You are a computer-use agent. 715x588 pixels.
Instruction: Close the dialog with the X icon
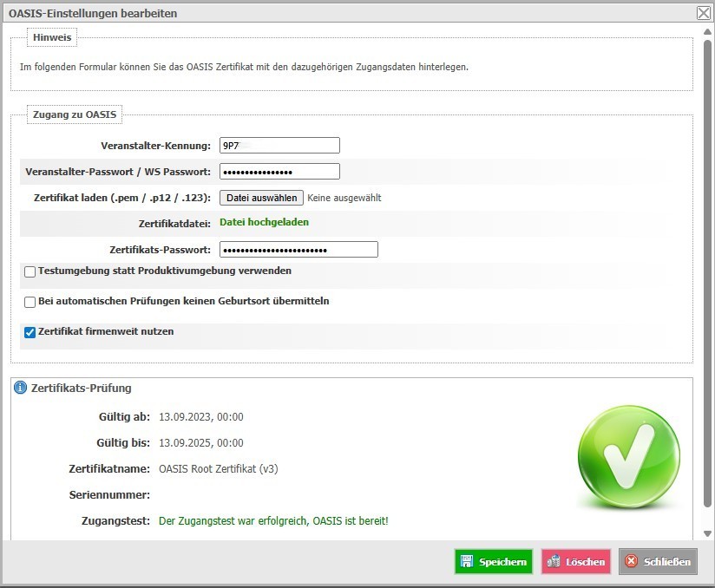pyautogui.click(x=704, y=13)
